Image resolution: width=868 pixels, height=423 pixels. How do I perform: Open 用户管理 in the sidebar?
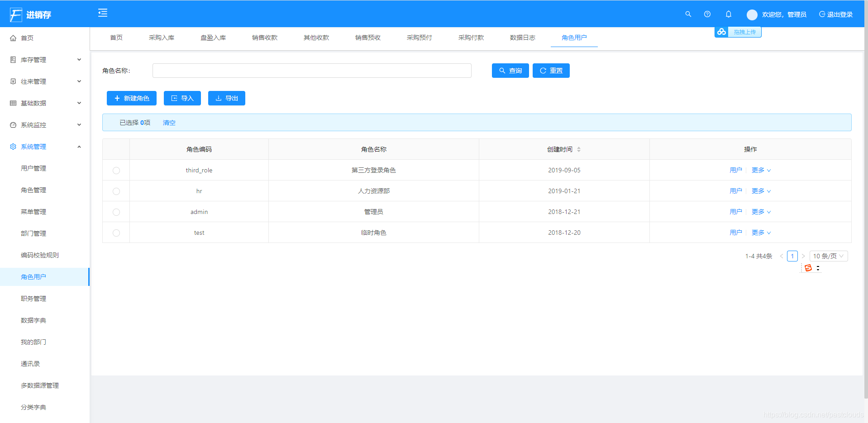(x=33, y=168)
